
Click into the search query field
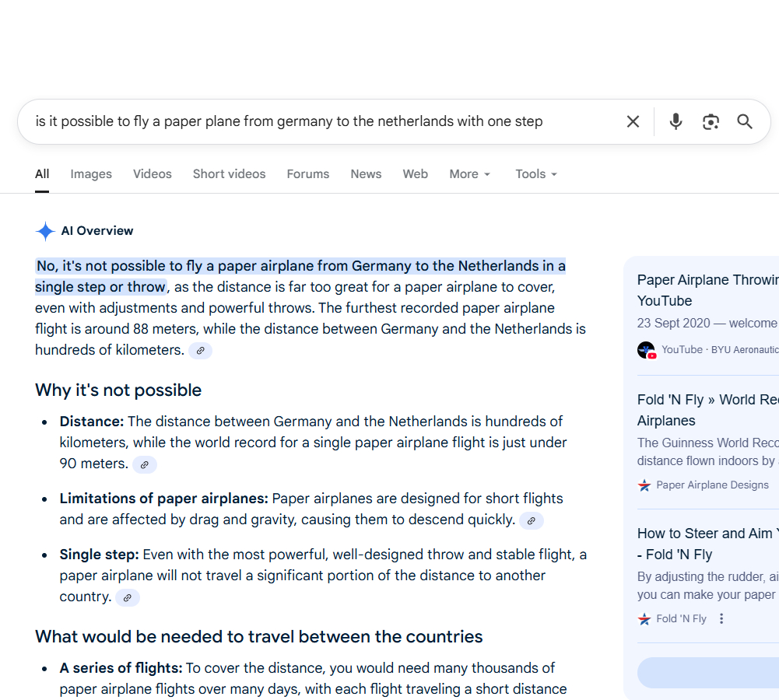311,121
